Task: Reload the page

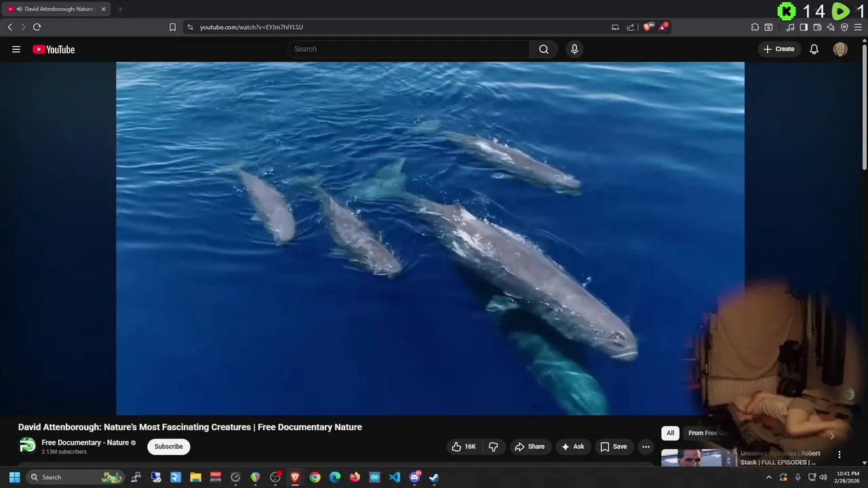Action: (x=37, y=27)
